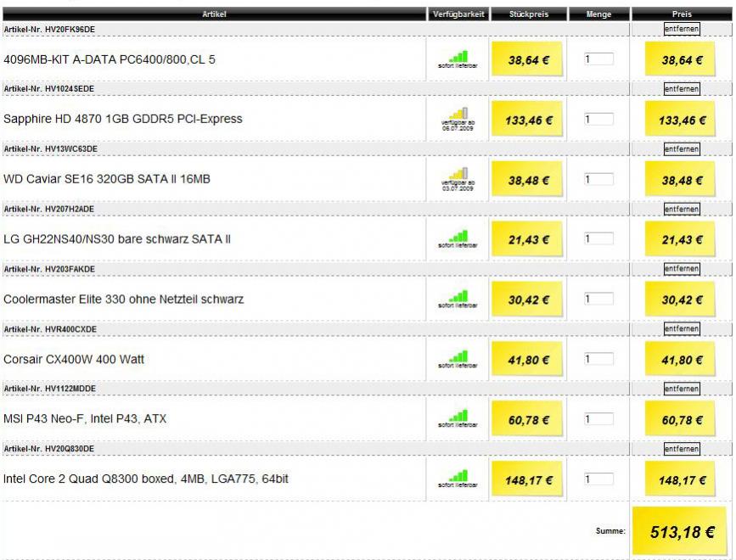Image resolution: width=736 pixels, height=560 pixels.
Task: Click quantity field for Sapphire HD 4870
Action: click(x=598, y=119)
